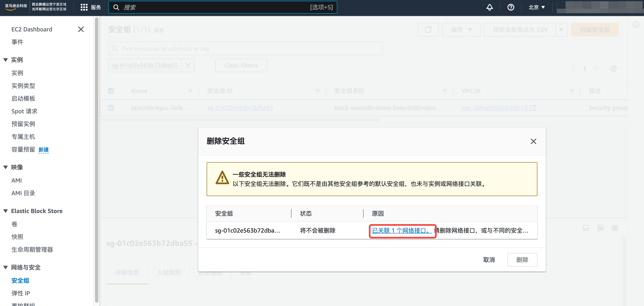Sort by 安全组 ID column arrow

pos(318,91)
